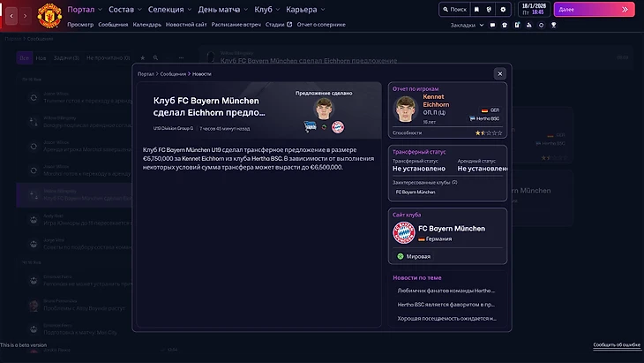
Task: Open the Портал menu
Action: point(81,10)
